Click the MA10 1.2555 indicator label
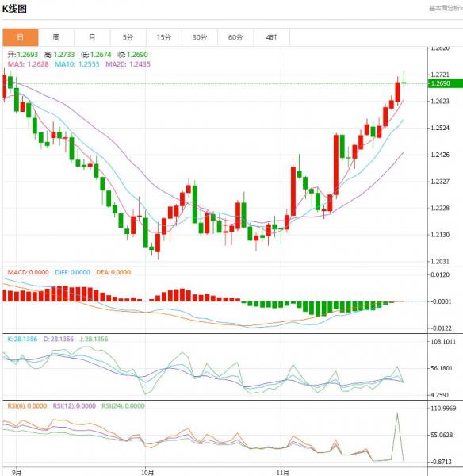Image resolution: width=463 pixels, height=476 pixels. [77, 64]
